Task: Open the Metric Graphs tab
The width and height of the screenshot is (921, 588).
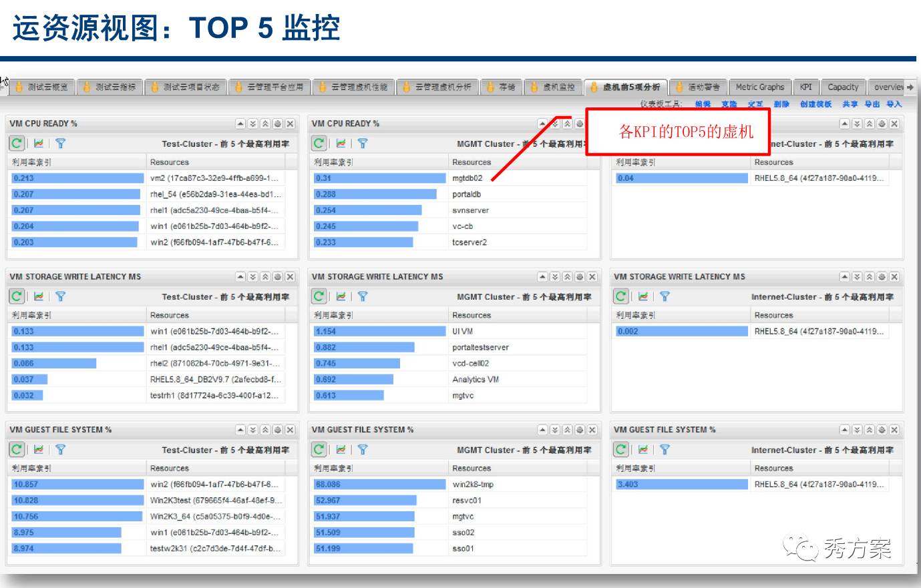Action: 759,87
